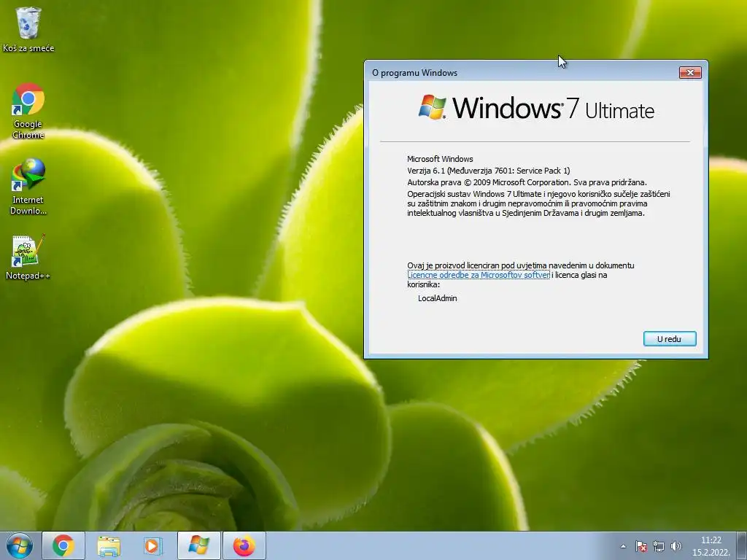Click the Verzija 6.1 Service Pack 1 line
Image resolution: width=747 pixels, height=560 pixels.
(x=488, y=171)
